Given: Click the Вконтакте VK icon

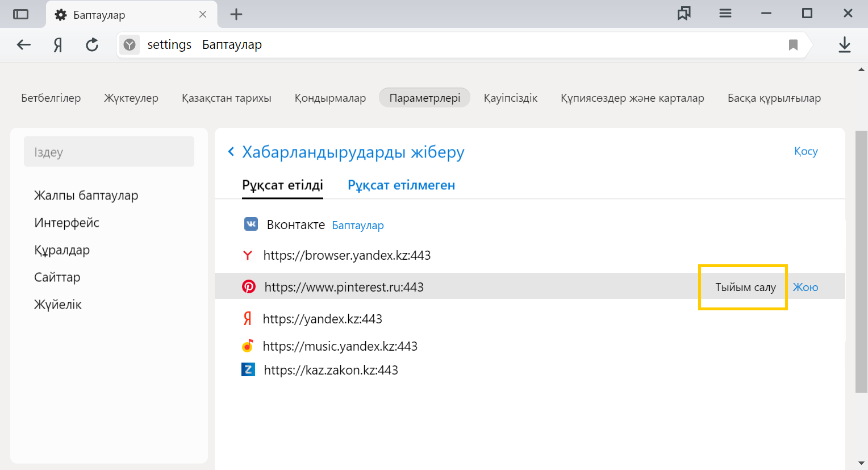Looking at the screenshot, I should point(251,224).
